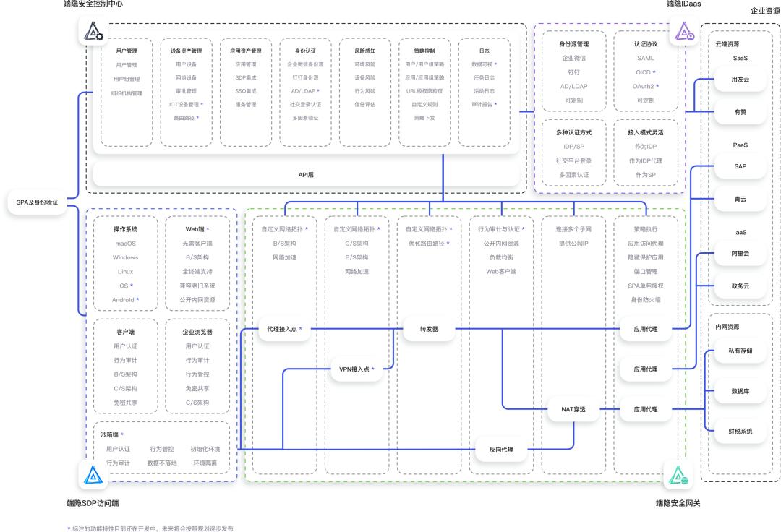Viewport: 781px width, 532px height.
Task: Click the Windows item
Action: [126, 257]
